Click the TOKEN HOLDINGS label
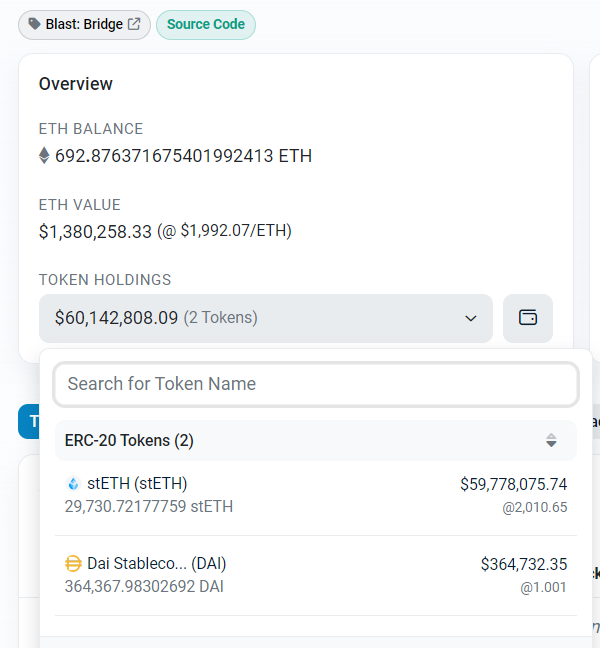This screenshot has width=600, height=648. pos(105,280)
